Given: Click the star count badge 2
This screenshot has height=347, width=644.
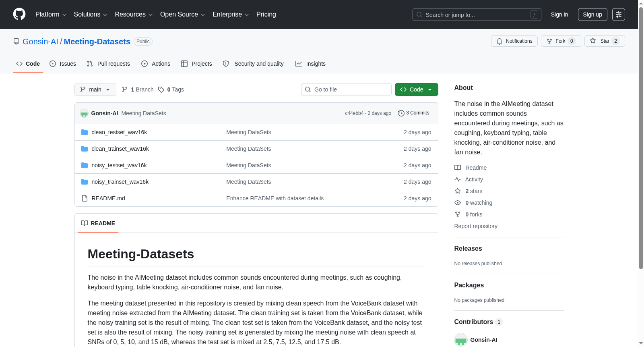Looking at the screenshot, I should coord(615,41).
